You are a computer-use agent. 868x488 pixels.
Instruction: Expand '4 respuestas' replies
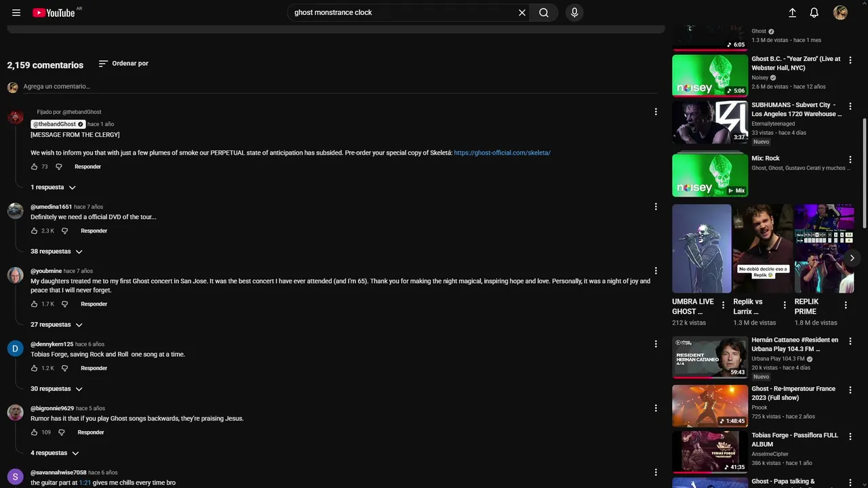coord(54,453)
